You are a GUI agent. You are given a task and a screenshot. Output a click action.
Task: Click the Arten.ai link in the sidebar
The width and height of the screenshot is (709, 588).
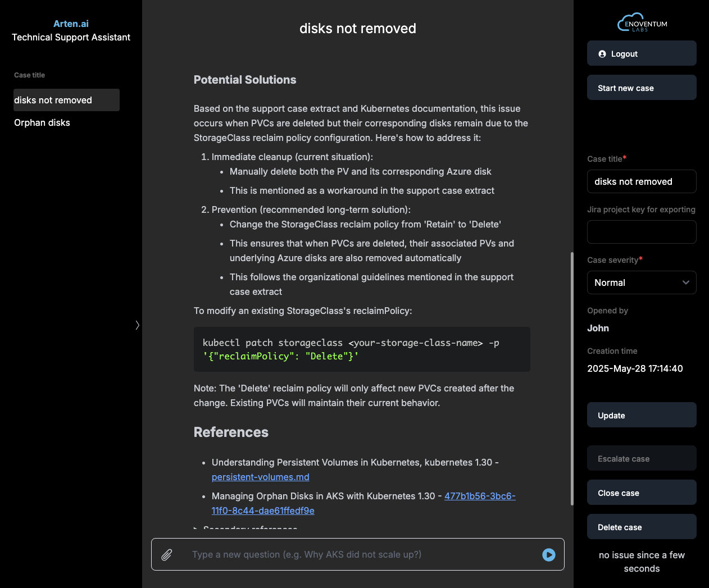coord(71,24)
